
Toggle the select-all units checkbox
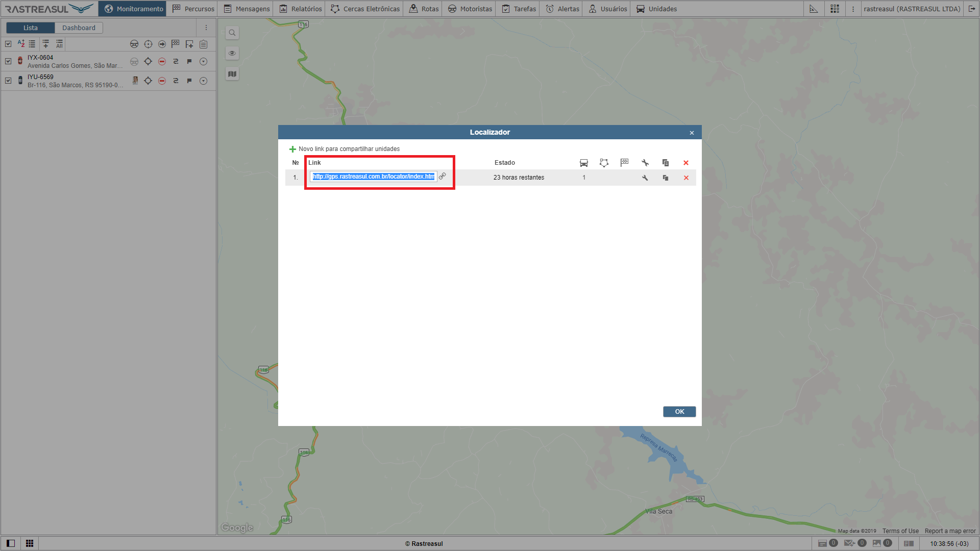coord(8,44)
